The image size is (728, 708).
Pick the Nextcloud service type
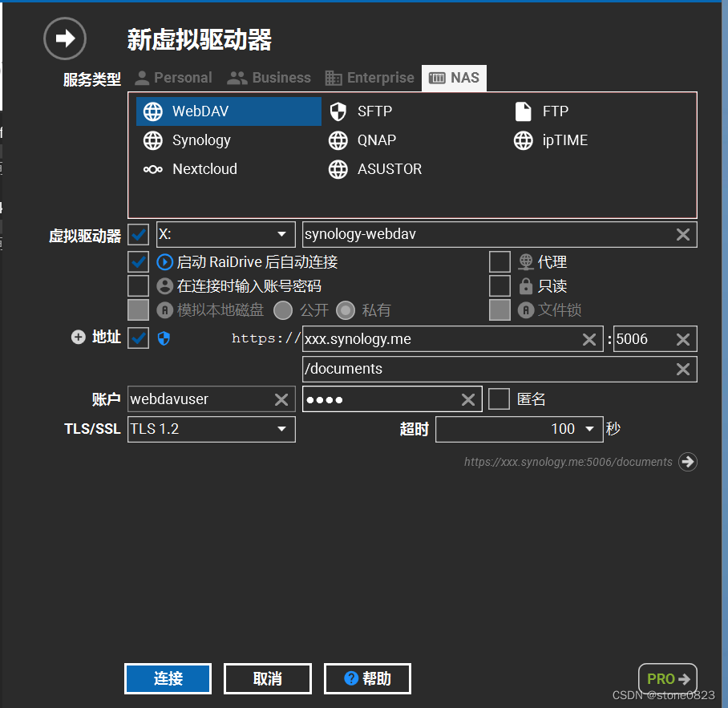[x=190, y=169]
